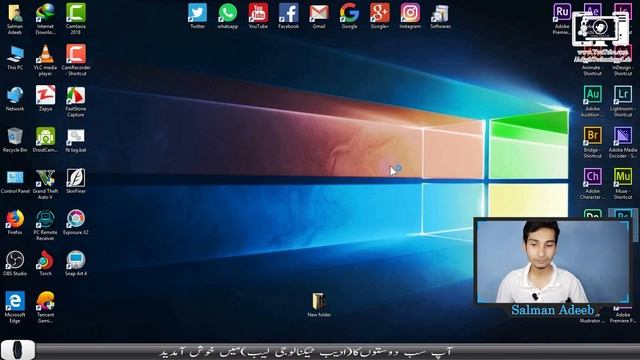This screenshot has width=640, height=360.
Task: Select the CamRecorder Shortcut icon
Action: click(x=76, y=54)
